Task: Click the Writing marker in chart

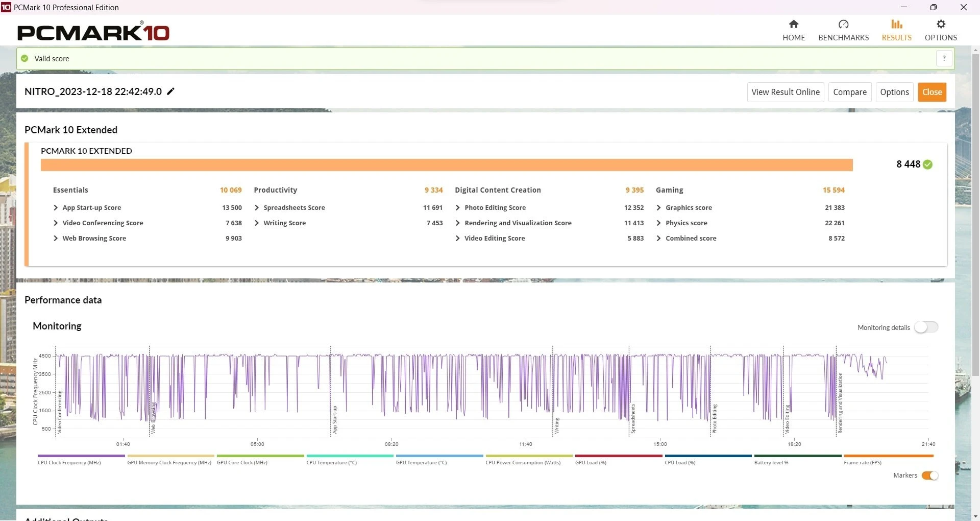Action: pos(557,425)
